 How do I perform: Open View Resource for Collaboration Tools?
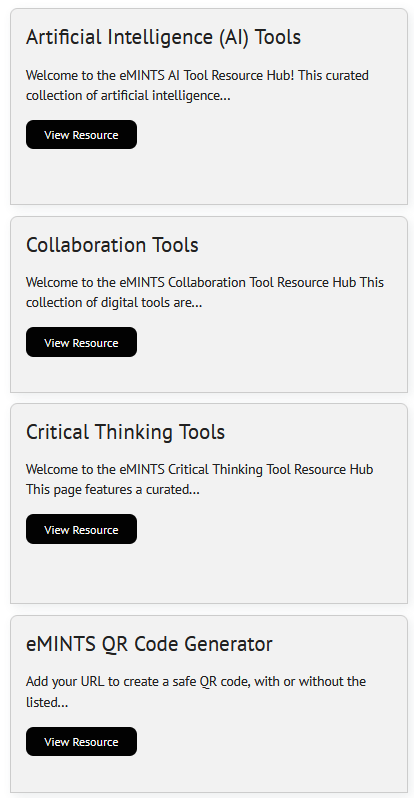pyautogui.click(x=81, y=343)
